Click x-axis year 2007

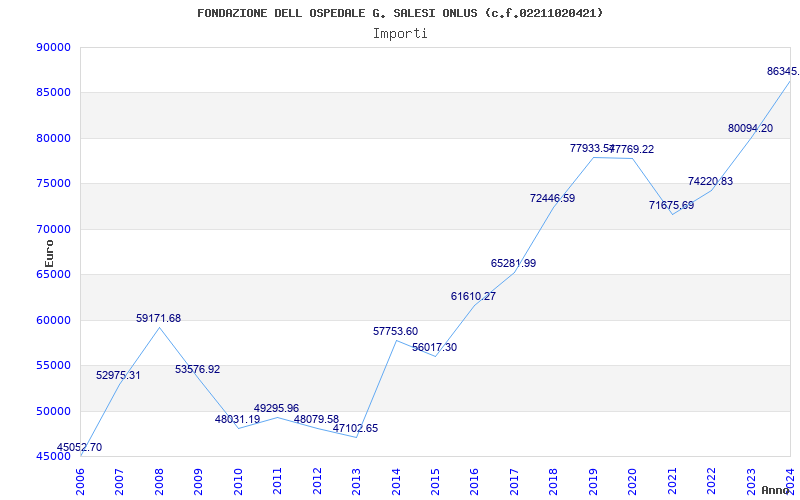point(119,482)
